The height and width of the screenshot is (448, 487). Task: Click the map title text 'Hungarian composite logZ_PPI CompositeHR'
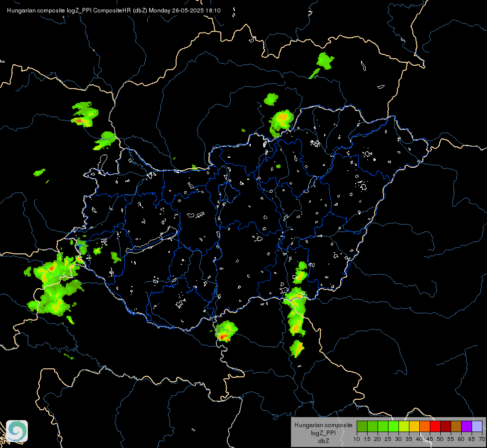click(69, 10)
